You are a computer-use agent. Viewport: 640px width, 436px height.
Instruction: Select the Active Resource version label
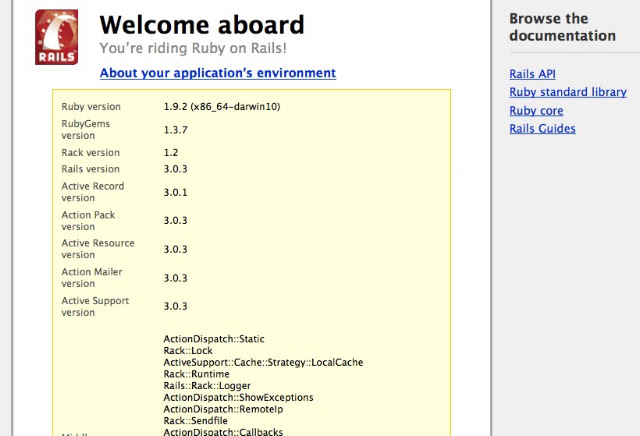(98, 249)
